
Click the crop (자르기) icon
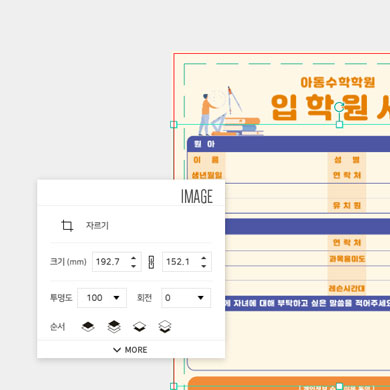tap(67, 226)
